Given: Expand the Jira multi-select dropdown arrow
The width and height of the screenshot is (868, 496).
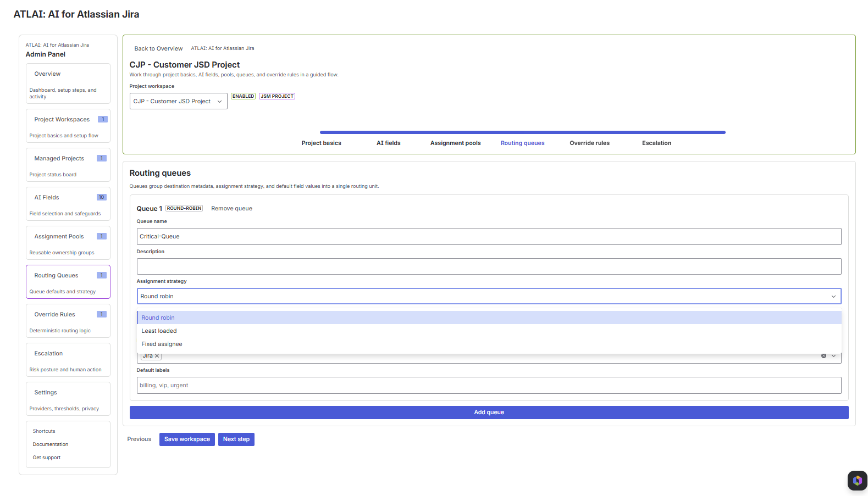Looking at the screenshot, I should tap(833, 356).
